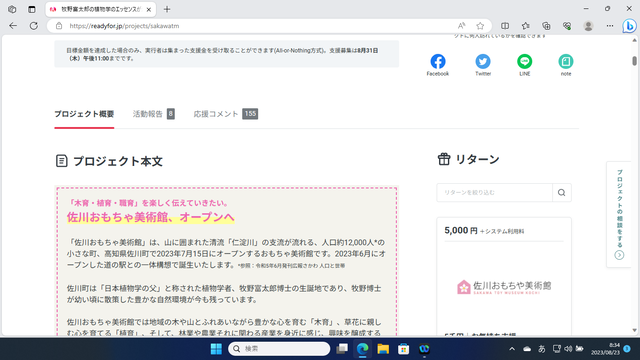
Task: Go back to the previous page
Action: click(13, 26)
